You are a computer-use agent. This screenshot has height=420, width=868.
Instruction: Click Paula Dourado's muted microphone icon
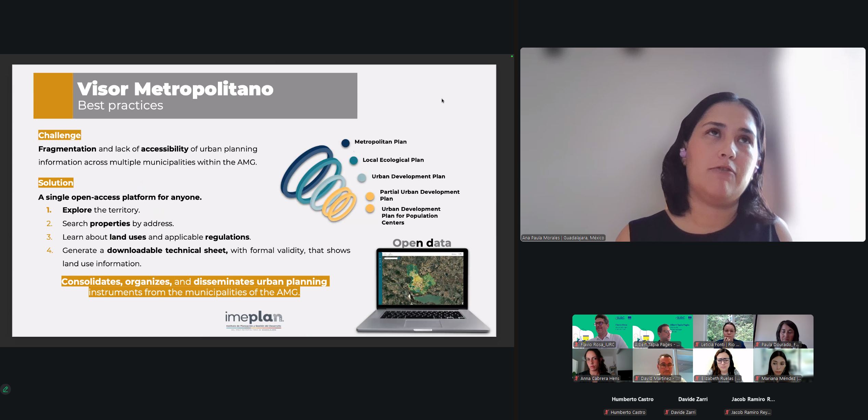pyautogui.click(x=758, y=345)
